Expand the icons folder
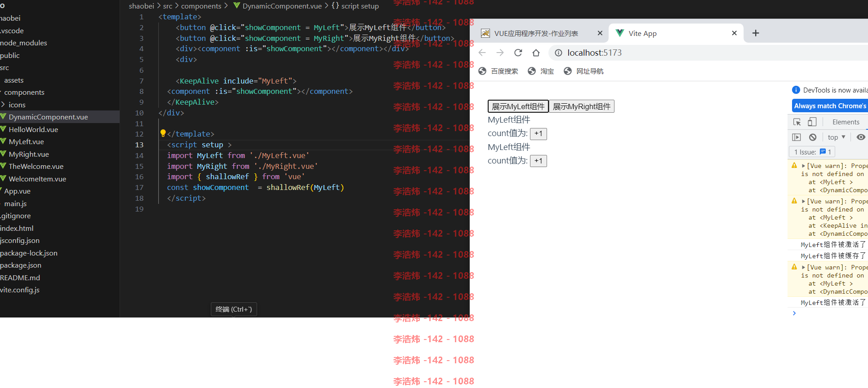Screen dimensions: 868x388 click(17, 105)
